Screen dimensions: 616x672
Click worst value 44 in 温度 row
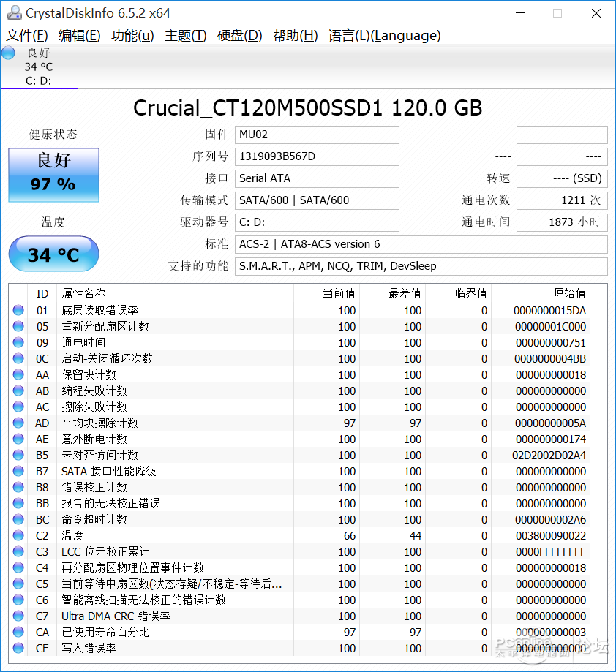click(416, 536)
